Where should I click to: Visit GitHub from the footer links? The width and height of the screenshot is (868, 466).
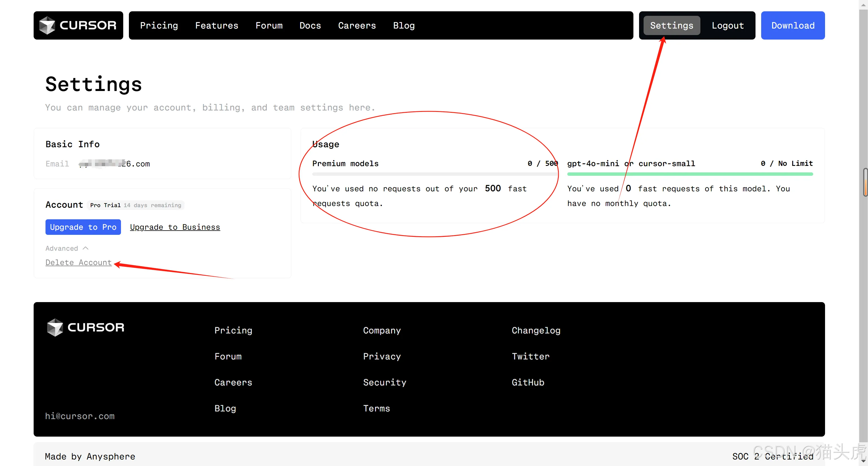pyautogui.click(x=528, y=382)
